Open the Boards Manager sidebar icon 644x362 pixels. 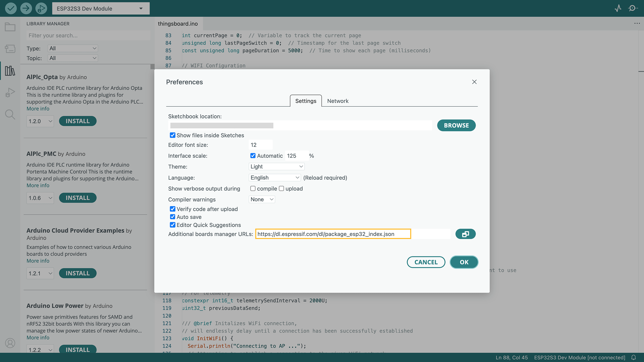click(10, 49)
